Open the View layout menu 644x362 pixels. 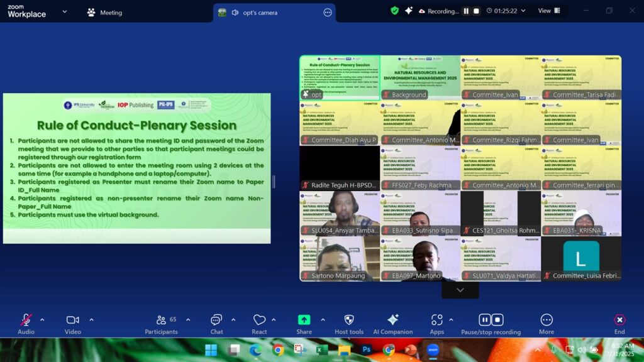(x=548, y=11)
